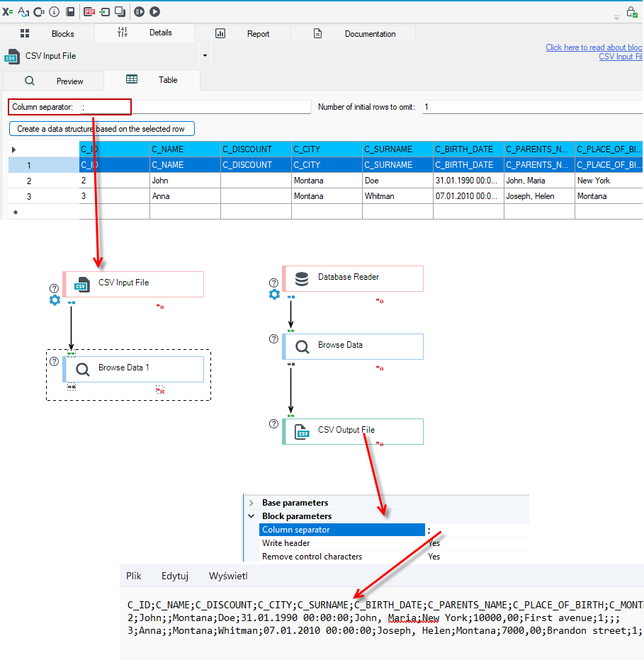The width and height of the screenshot is (644, 660).
Task: Select the Database Reader block
Action: click(353, 278)
